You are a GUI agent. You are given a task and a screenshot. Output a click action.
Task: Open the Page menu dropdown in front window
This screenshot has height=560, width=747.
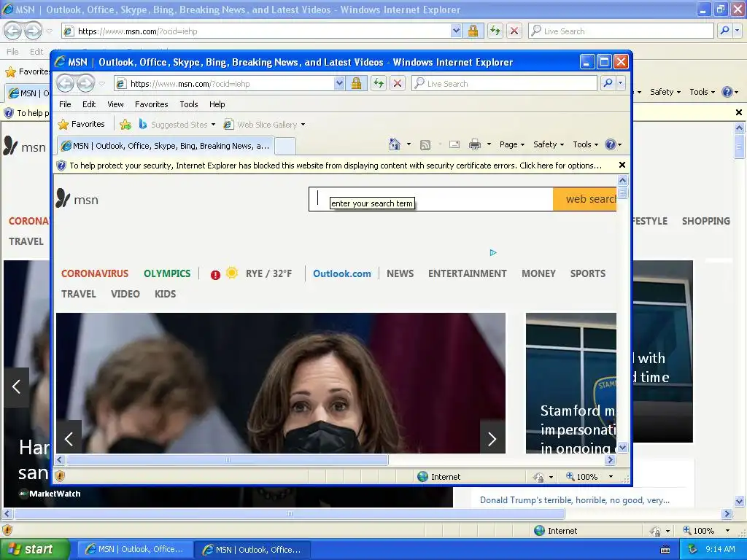[x=511, y=144]
